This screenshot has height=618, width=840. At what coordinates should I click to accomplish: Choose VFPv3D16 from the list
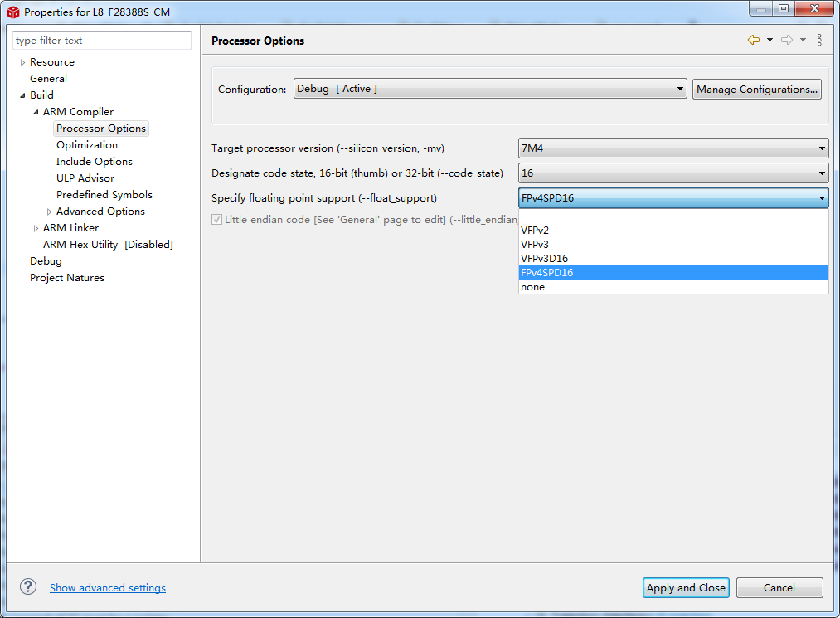click(x=672, y=258)
